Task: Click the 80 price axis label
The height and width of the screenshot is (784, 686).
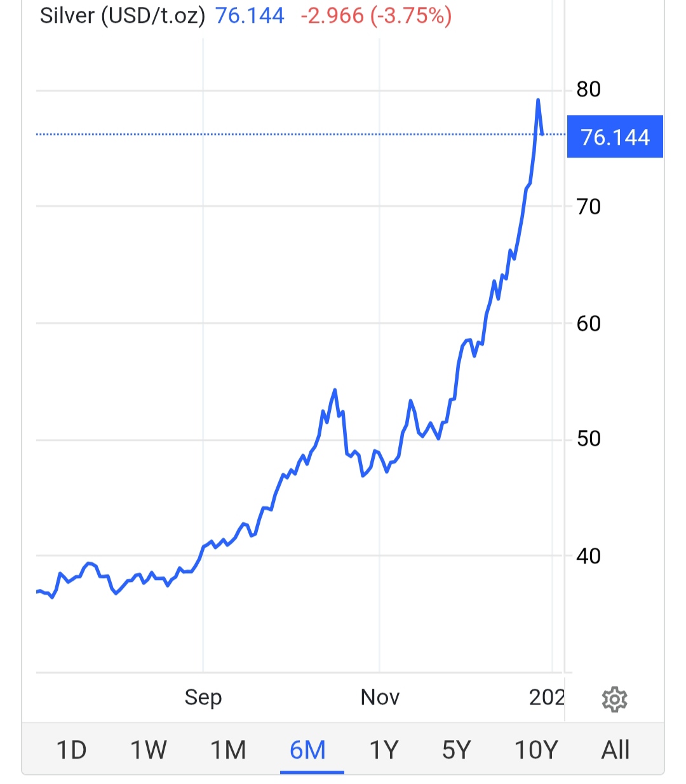Action: 588,90
